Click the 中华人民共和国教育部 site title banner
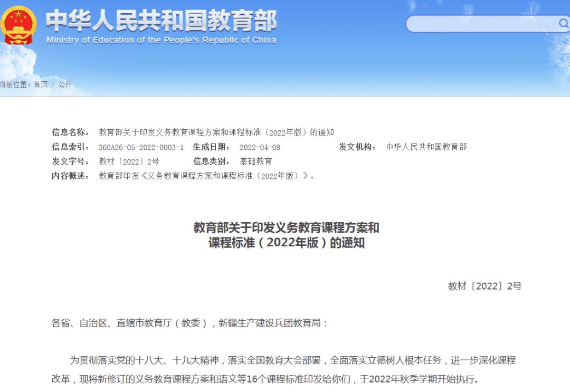 tap(161, 21)
